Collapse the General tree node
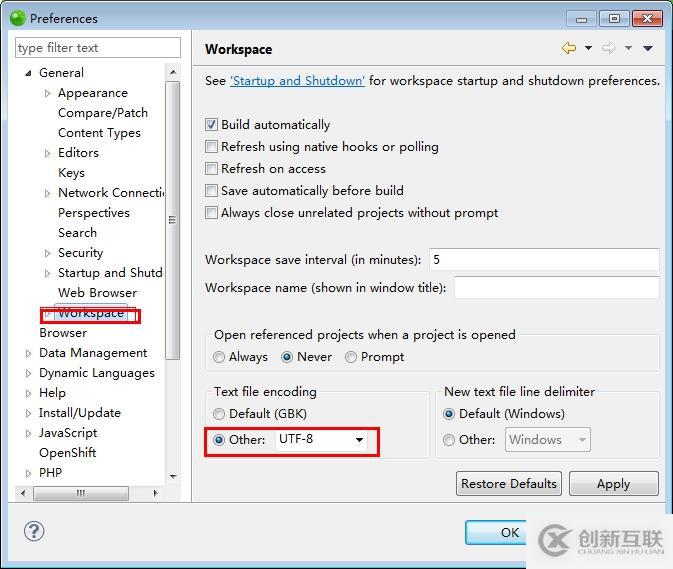The height and width of the screenshot is (569, 673). tap(28, 73)
